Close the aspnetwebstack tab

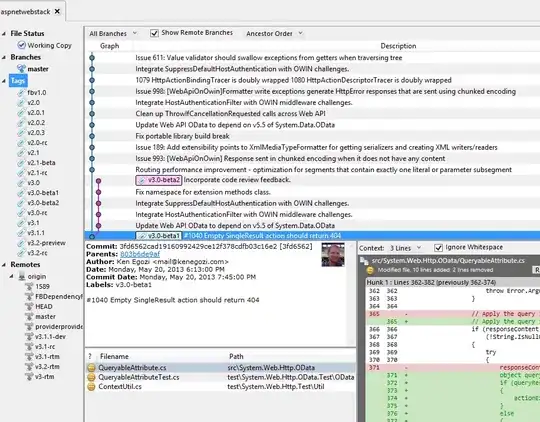(57, 11)
